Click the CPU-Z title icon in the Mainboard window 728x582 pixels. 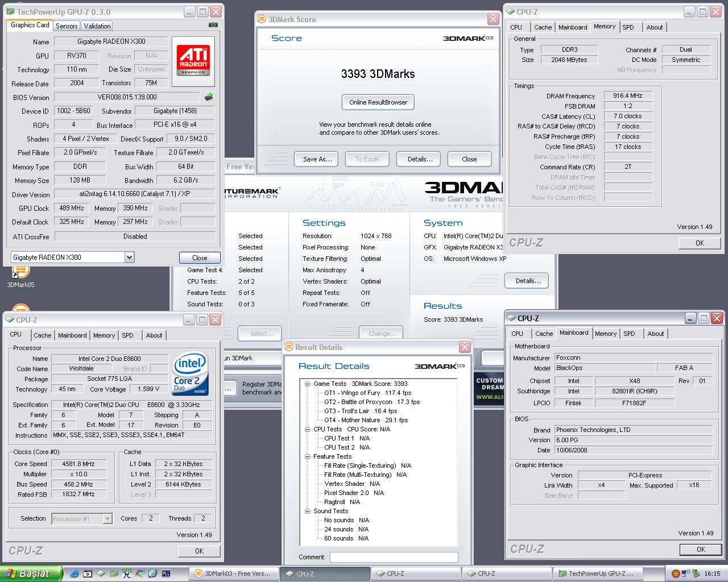pyautogui.click(x=511, y=318)
